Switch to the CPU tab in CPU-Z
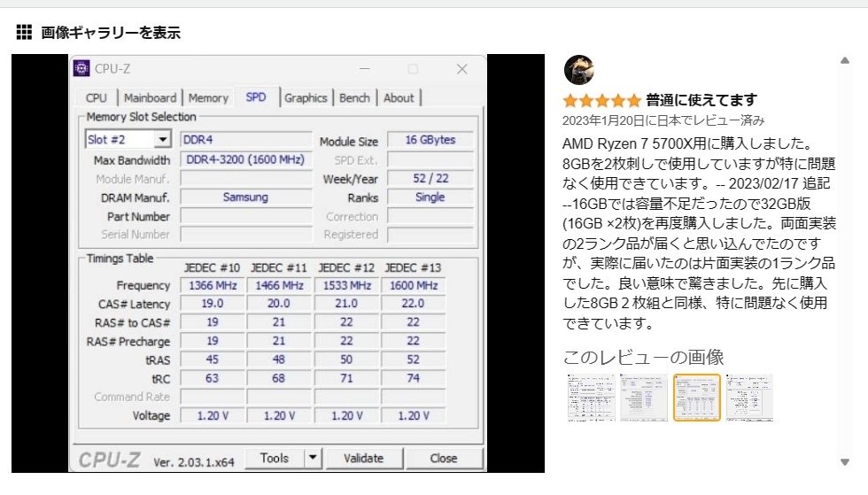 (96, 98)
